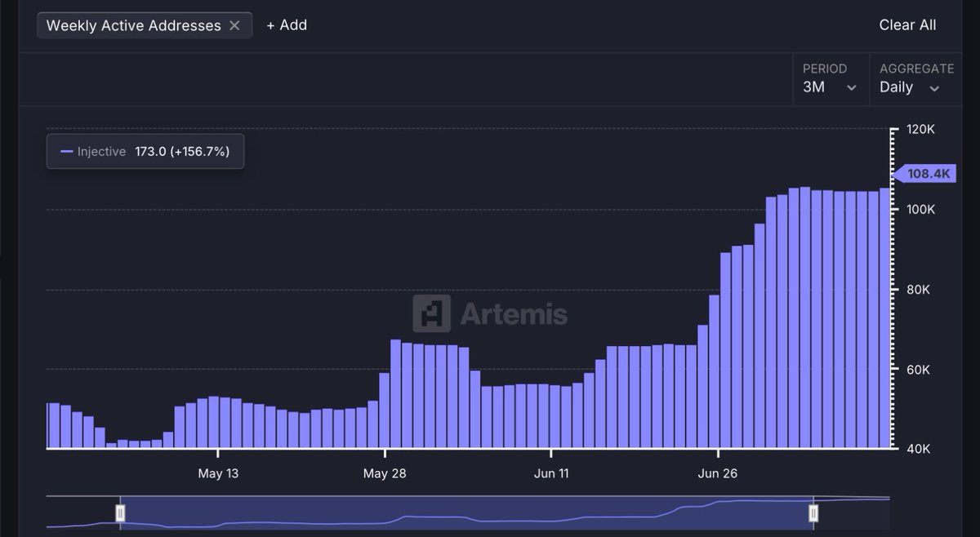Image resolution: width=980 pixels, height=537 pixels.
Task: Click the 108.4K current value label
Action: [x=925, y=174]
